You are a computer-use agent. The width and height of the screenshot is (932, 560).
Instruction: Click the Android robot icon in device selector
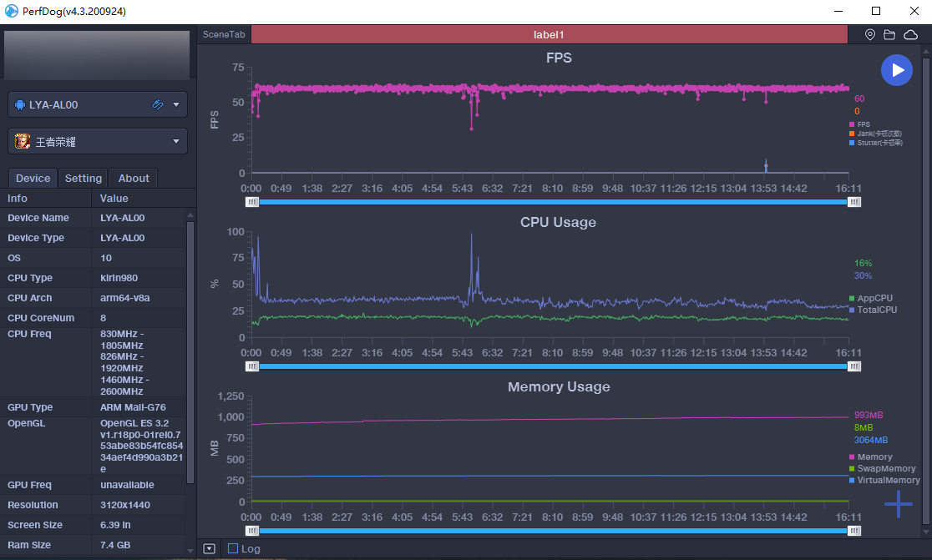click(20, 105)
